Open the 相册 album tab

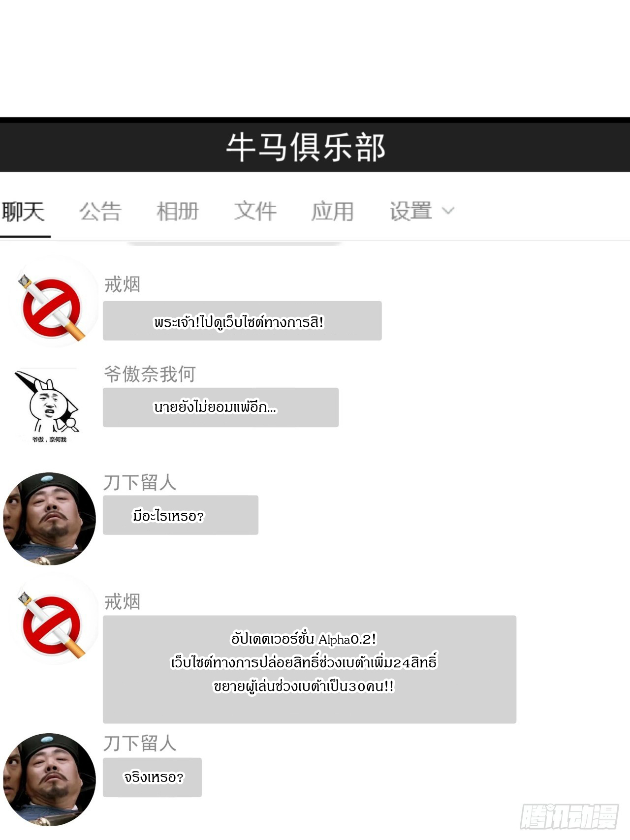(178, 212)
